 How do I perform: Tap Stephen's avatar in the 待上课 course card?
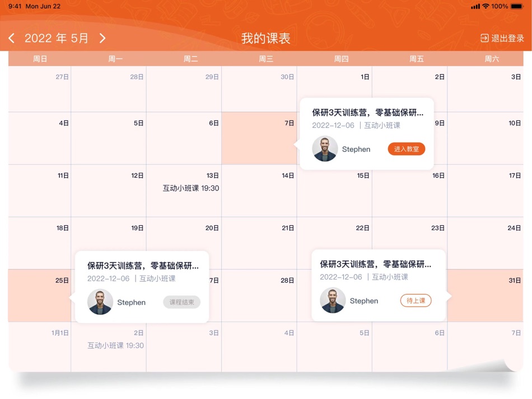(333, 300)
